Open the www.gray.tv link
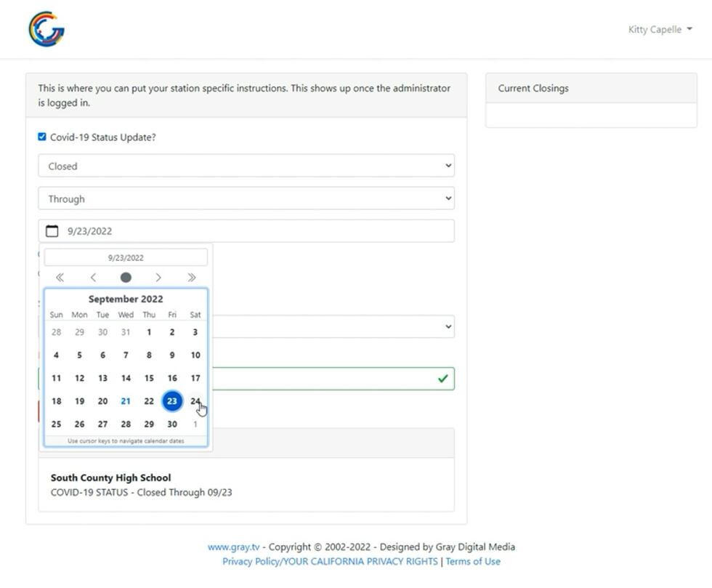Image resolution: width=712 pixels, height=588 pixels. coord(233,547)
